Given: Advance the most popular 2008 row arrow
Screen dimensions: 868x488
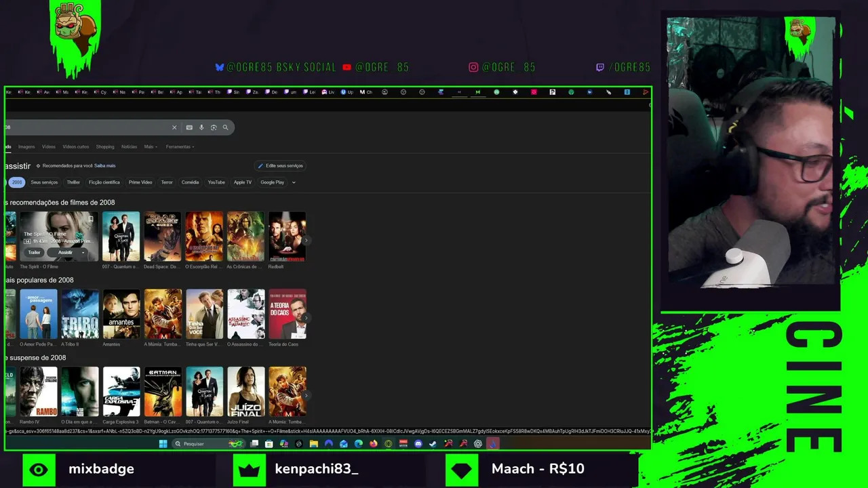Looking at the screenshot, I should (x=307, y=317).
